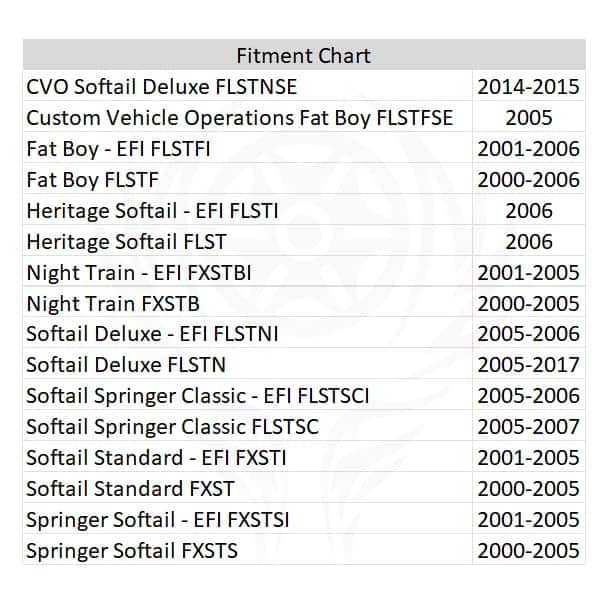Select Heritage Softail - EFI FLSTI cell
The height and width of the screenshot is (609, 609).
pyautogui.click(x=152, y=211)
